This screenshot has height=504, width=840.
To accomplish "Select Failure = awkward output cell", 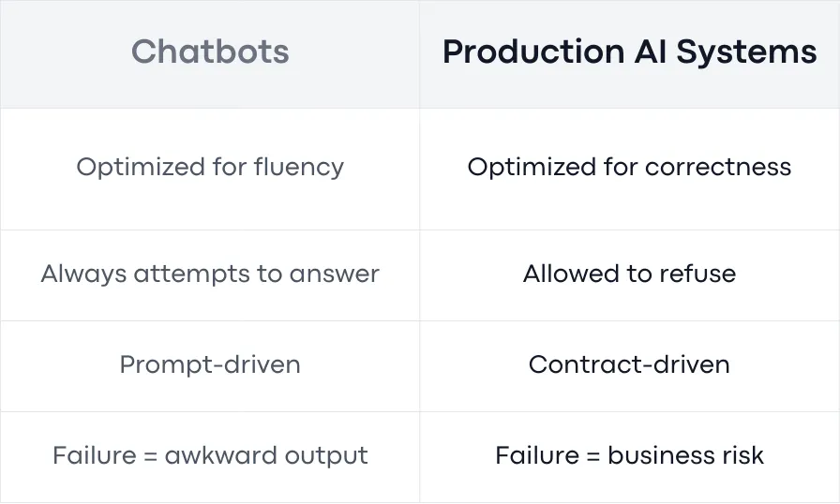I will 210,456.
